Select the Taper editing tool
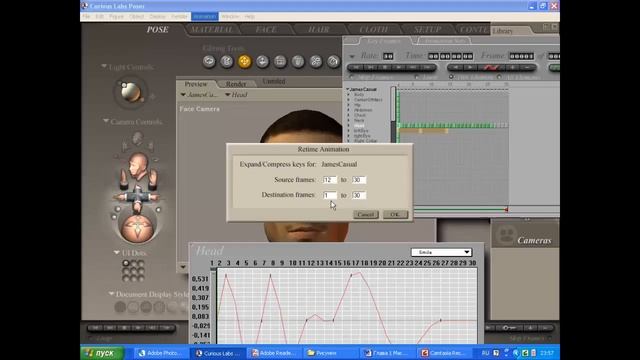The height and width of the screenshot is (360, 640). pos(298,61)
